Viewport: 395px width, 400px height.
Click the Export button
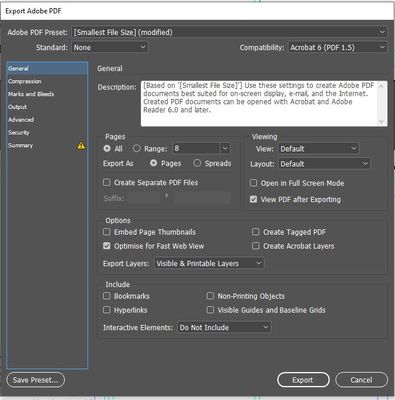coord(303,380)
